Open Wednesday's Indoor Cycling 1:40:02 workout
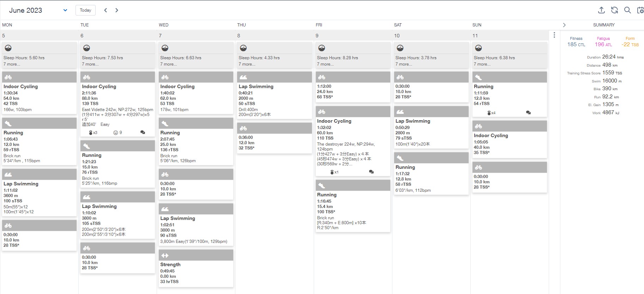644x294 pixels. 196,93
